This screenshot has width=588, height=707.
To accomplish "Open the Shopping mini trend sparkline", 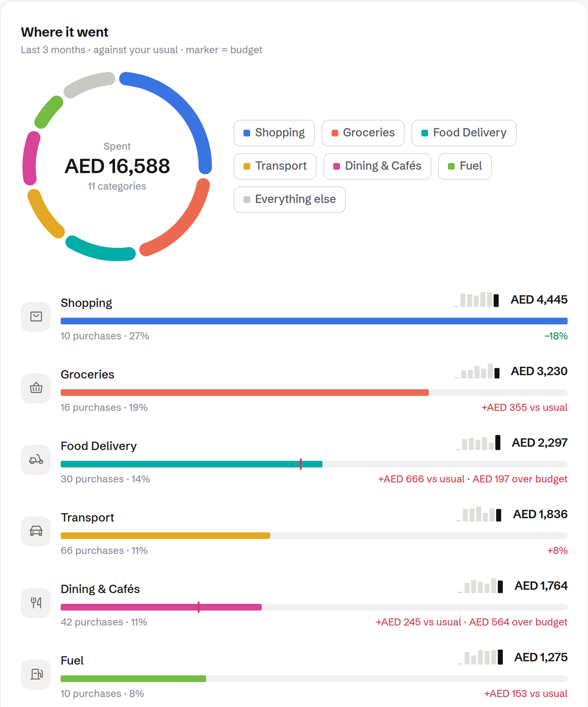I will (476, 299).
